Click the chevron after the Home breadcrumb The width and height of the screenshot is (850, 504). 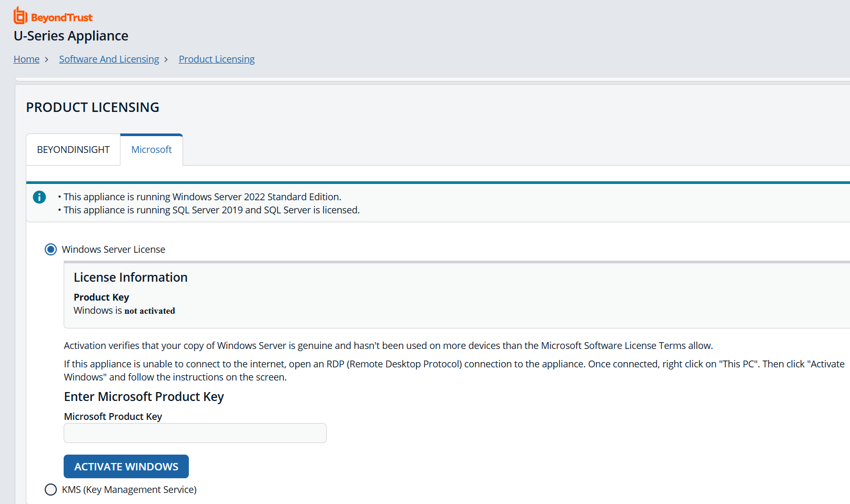coord(47,60)
